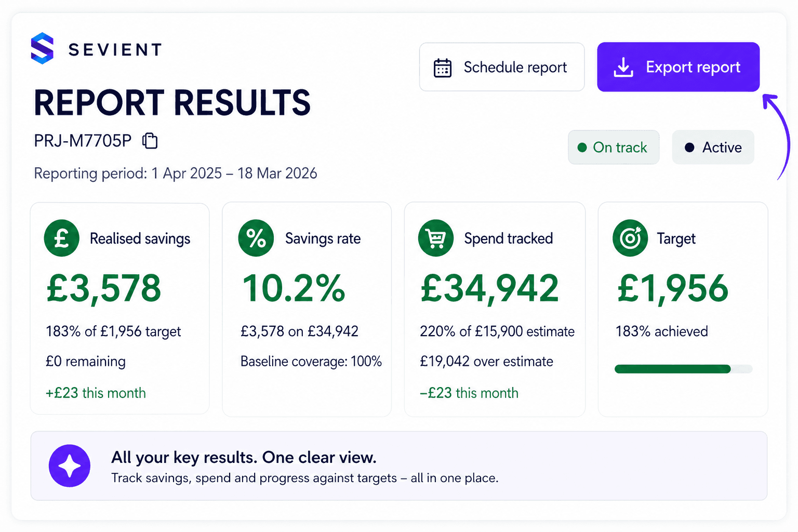Image resolution: width=798 pixels, height=532 pixels.
Task: Click the percent icon for Savings rate
Action: coord(256,238)
